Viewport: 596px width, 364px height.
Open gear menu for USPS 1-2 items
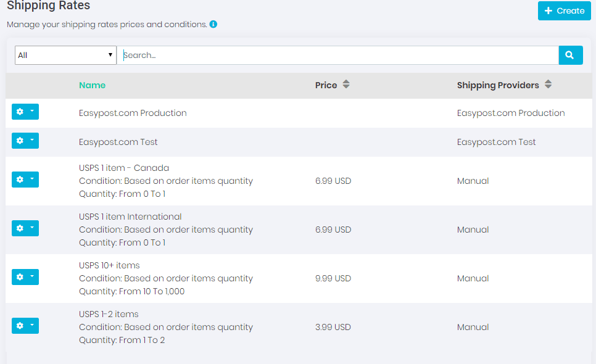pyautogui.click(x=25, y=326)
